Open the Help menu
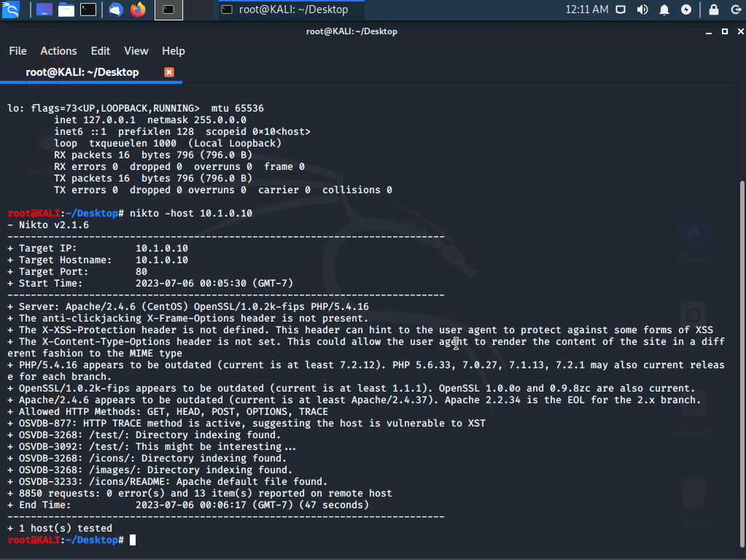This screenshot has width=746, height=560. (x=173, y=51)
